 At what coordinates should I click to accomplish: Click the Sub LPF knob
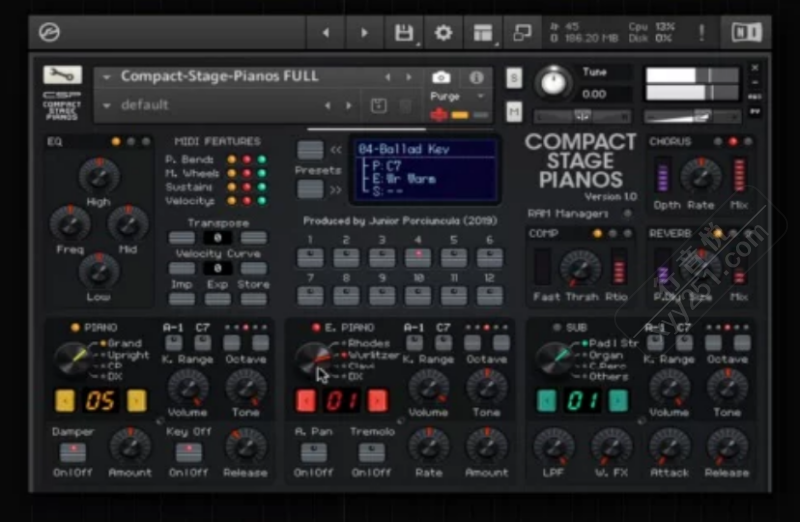554,446
